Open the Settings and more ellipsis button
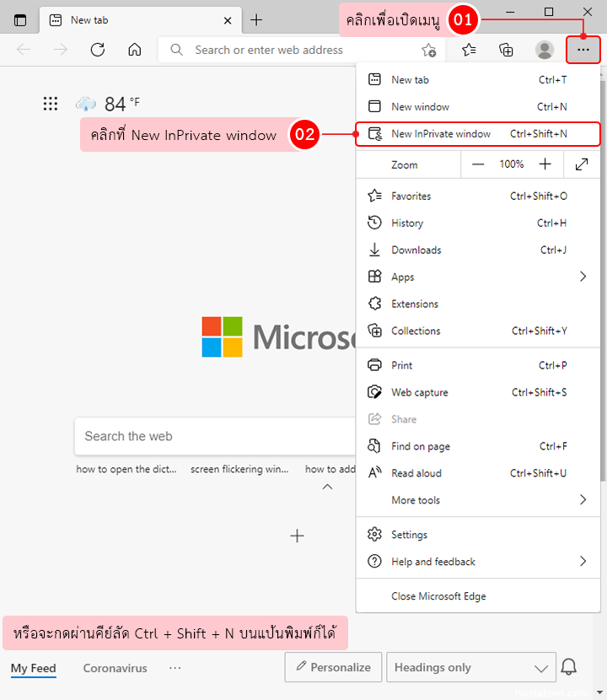The width and height of the screenshot is (607, 700). [583, 50]
